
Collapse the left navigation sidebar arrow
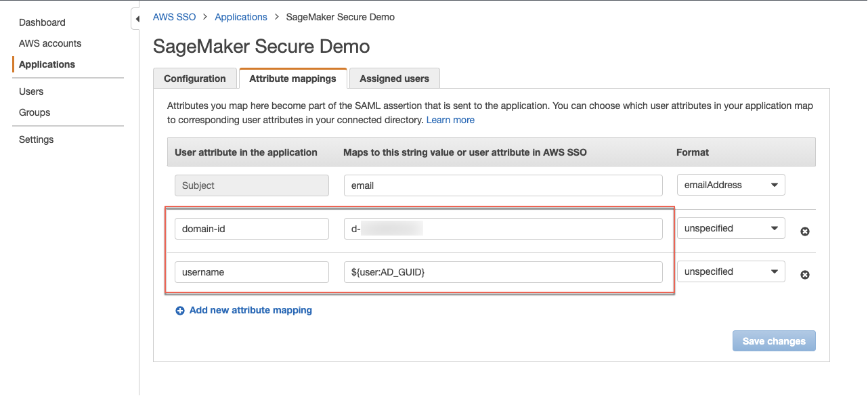[136, 19]
